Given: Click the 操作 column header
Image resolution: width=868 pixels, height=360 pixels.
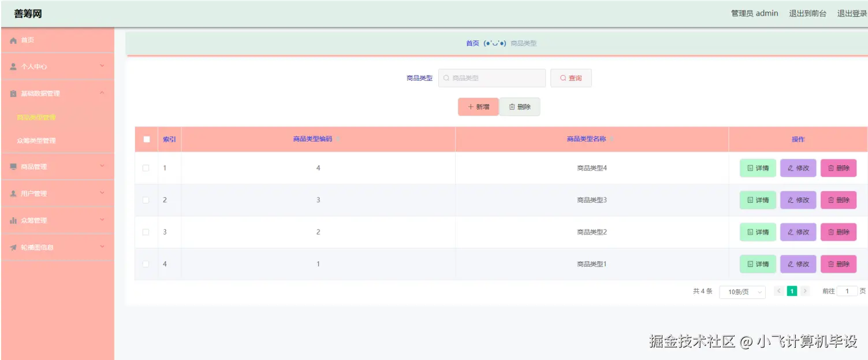Looking at the screenshot, I should tap(798, 139).
